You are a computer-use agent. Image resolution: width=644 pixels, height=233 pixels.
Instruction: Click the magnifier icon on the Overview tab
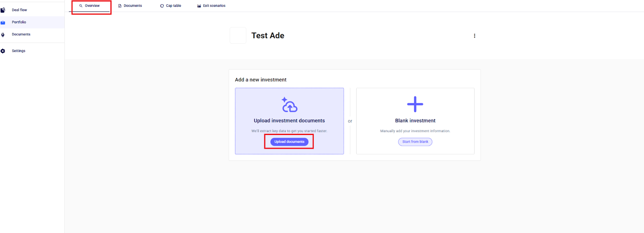tap(81, 6)
